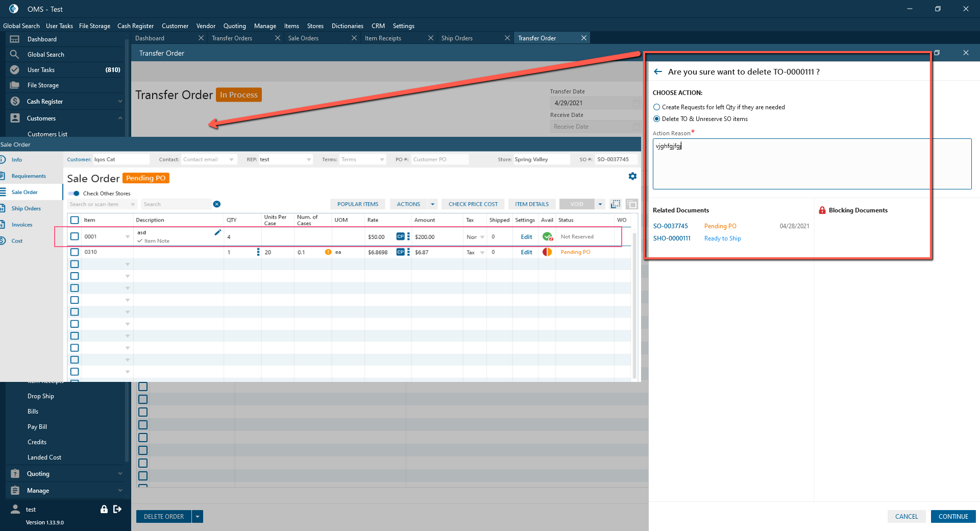Open Invoices in the Sale Order sidebar
This screenshot has width=980, height=531.
pos(22,225)
